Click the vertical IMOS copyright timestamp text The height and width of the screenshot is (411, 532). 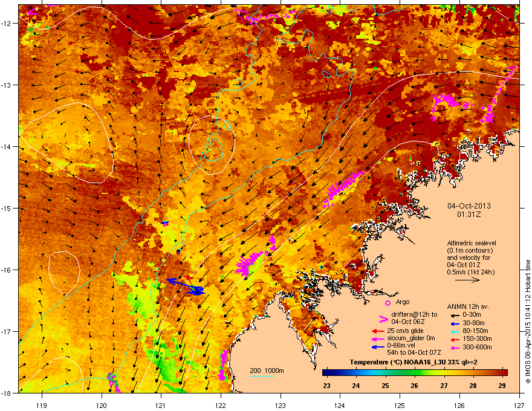point(528,322)
